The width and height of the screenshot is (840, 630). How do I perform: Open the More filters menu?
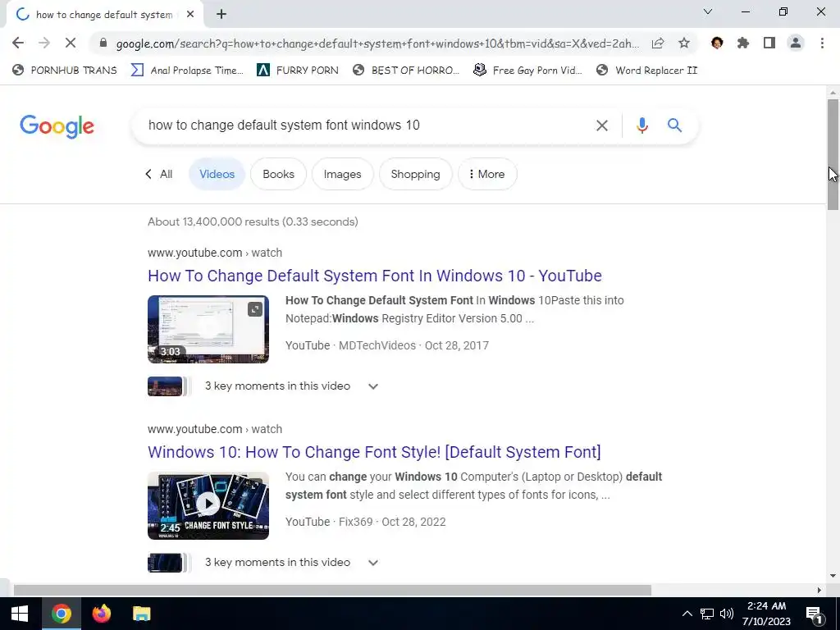pos(487,174)
